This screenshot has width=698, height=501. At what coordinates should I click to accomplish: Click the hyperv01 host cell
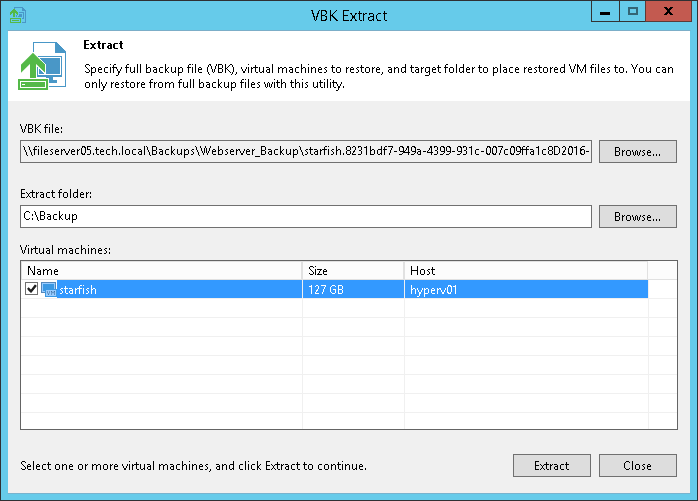526,289
